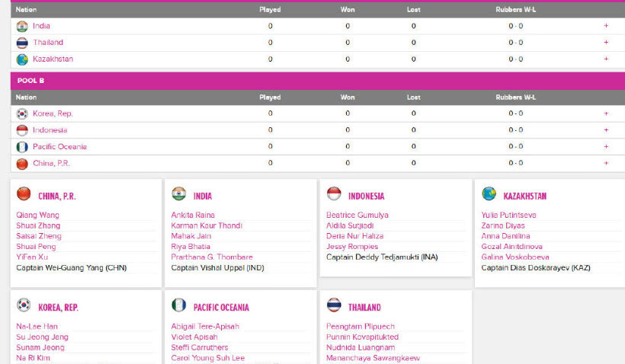This screenshot has width=625, height=364.
Task: Open the Indonesia nation link in Pool B
Action: 50,130
